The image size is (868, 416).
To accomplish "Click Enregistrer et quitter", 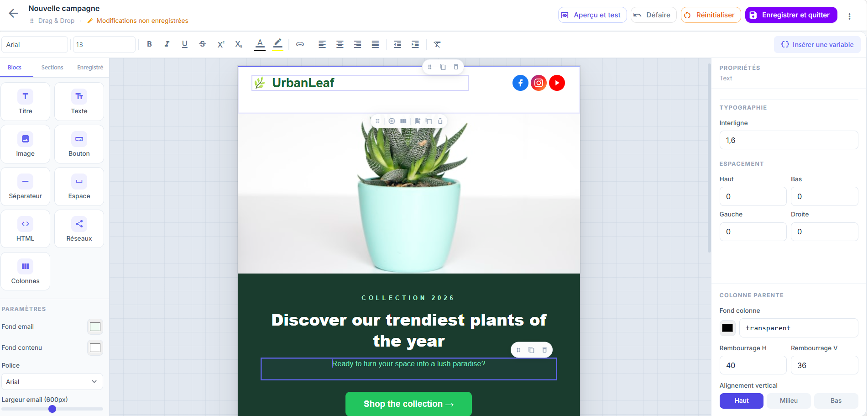I will (791, 15).
